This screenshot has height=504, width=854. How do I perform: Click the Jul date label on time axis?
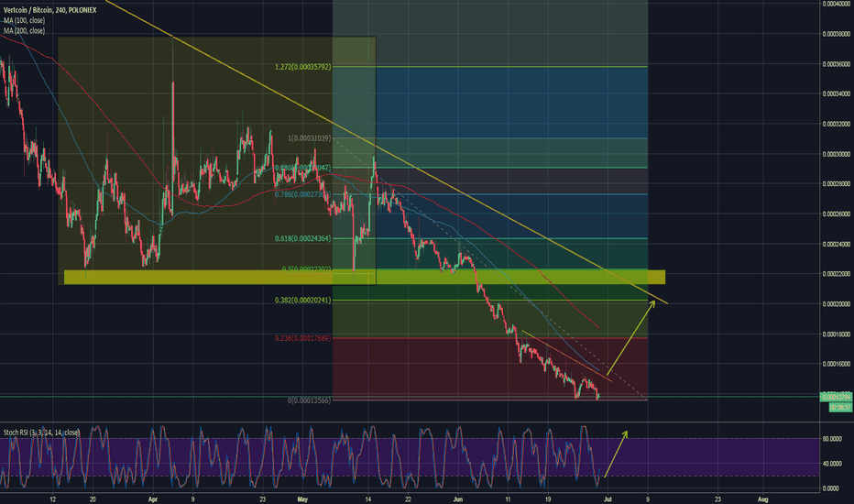coord(608,499)
